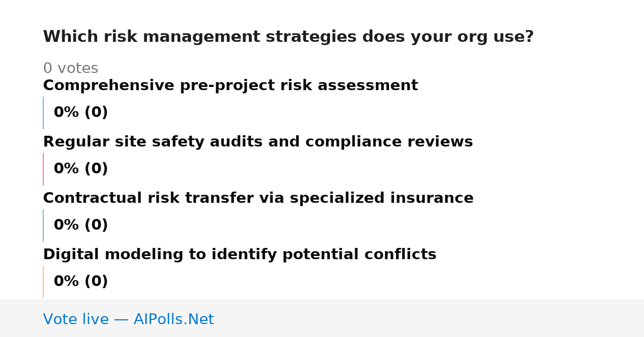Click the 0% percentage under Comprehensive assessment
This screenshot has height=337, width=644.
point(66,113)
